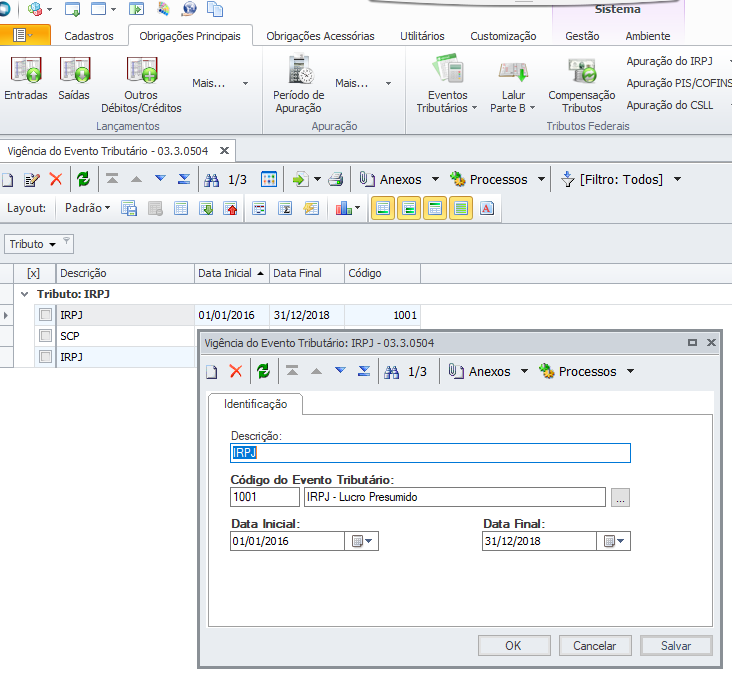Switch to Customização ribbon tab
The height and width of the screenshot is (693, 732).
[x=503, y=36]
